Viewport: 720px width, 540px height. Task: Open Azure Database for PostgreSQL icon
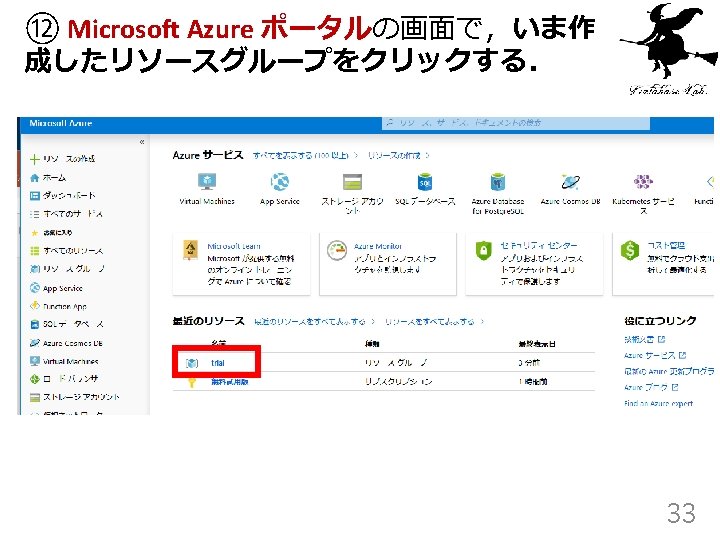click(x=498, y=182)
